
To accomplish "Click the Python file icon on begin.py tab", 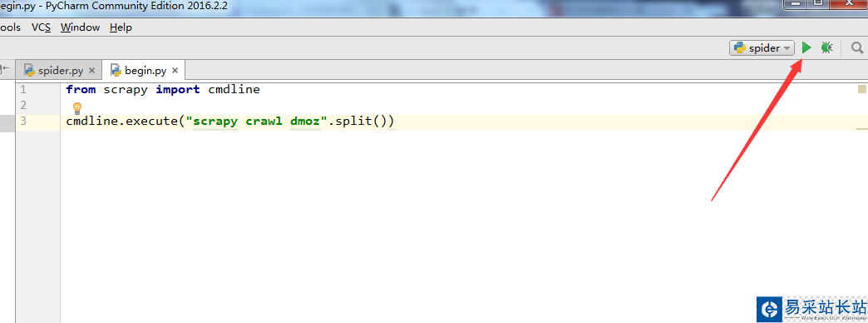I will [116, 71].
